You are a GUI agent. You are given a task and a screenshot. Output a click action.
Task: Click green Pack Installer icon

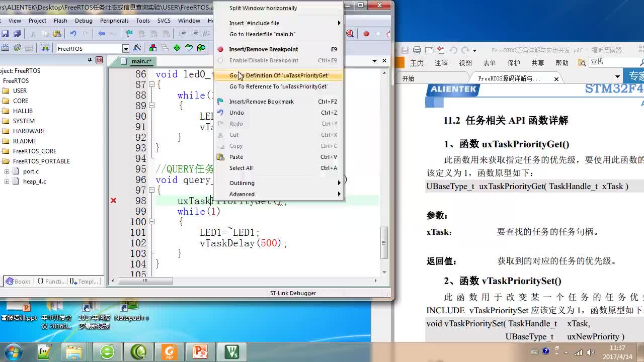(201, 48)
